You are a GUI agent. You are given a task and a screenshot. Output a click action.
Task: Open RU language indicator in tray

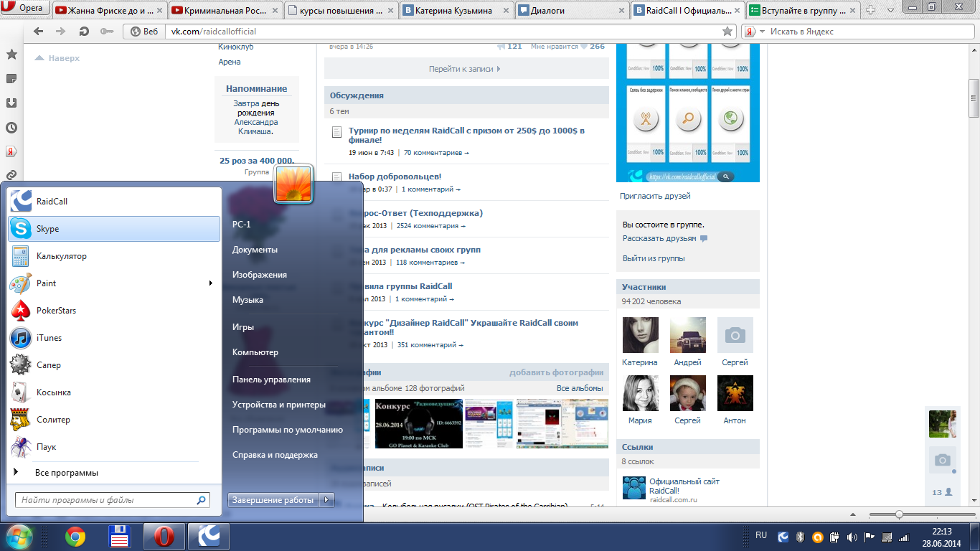pyautogui.click(x=761, y=535)
